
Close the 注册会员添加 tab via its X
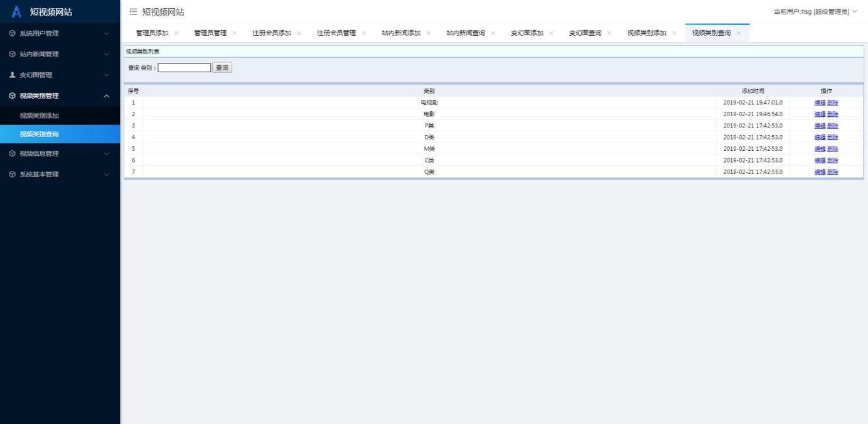(x=299, y=33)
